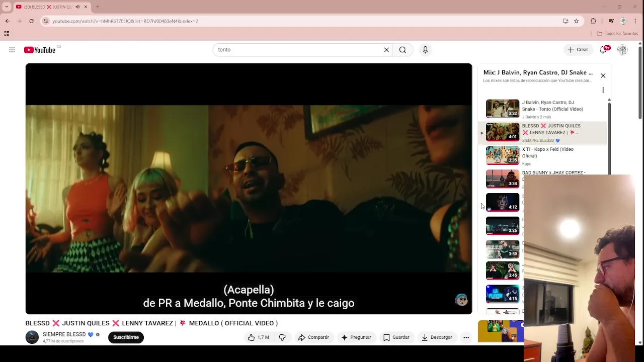Clear the search text with the X

[x=386, y=50]
